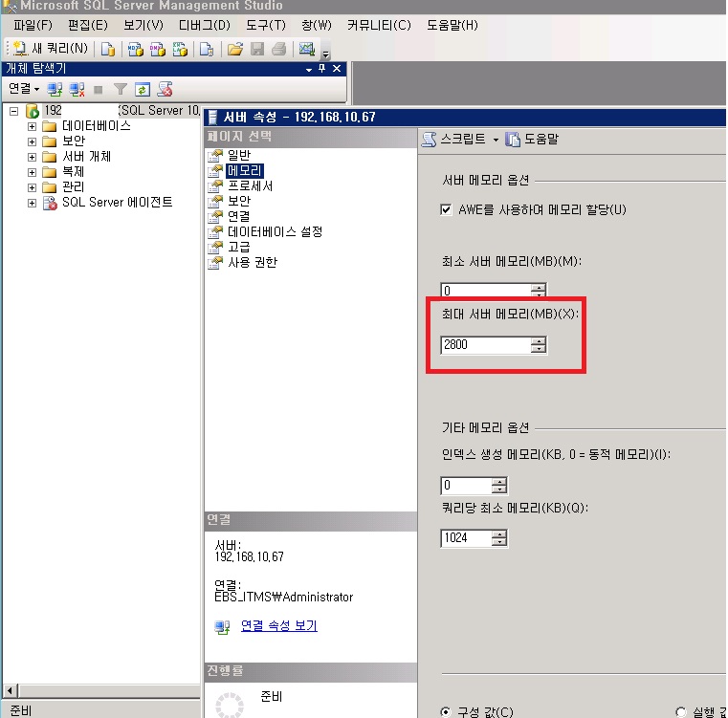The height and width of the screenshot is (718, 728).
Task: Click the SQL Server Compact query icon
Action: 206,49
